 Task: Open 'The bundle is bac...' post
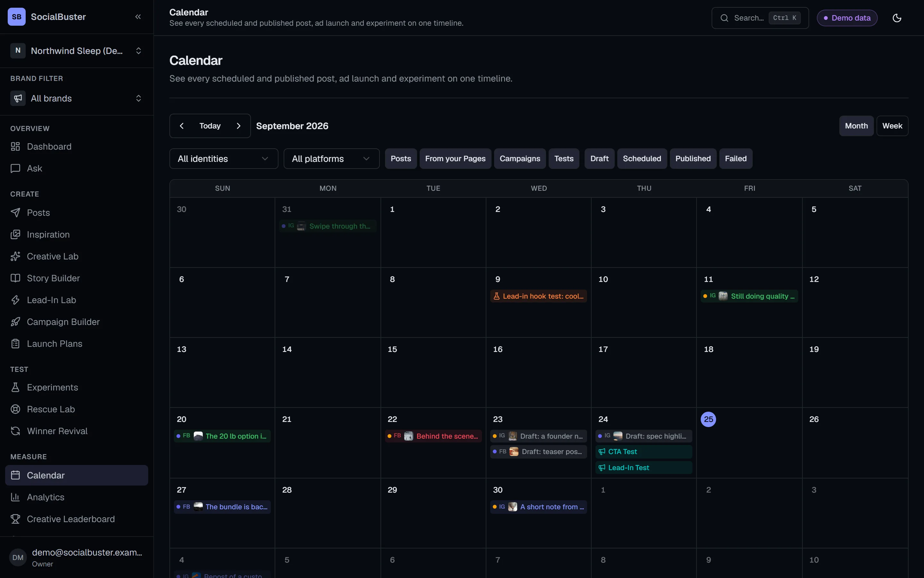pos(222,507)
